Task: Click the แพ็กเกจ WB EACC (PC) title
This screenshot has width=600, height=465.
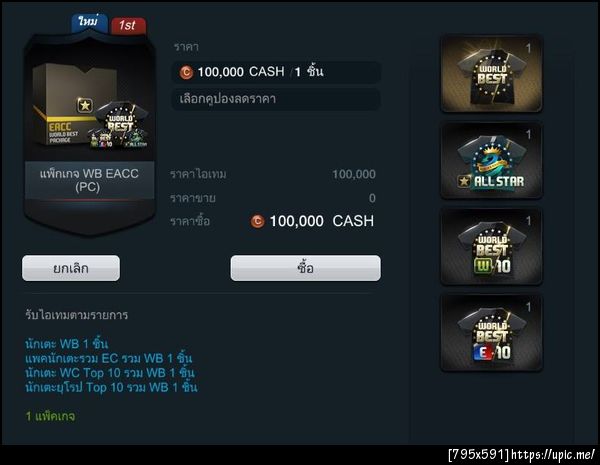Action: click(89, 180)
